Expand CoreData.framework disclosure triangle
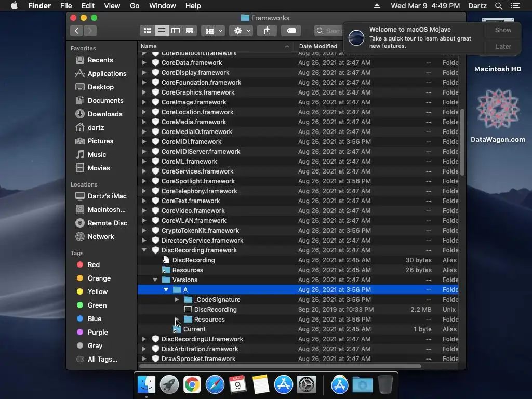The width and height of the screenshot is (532, 399). (144, 63)
